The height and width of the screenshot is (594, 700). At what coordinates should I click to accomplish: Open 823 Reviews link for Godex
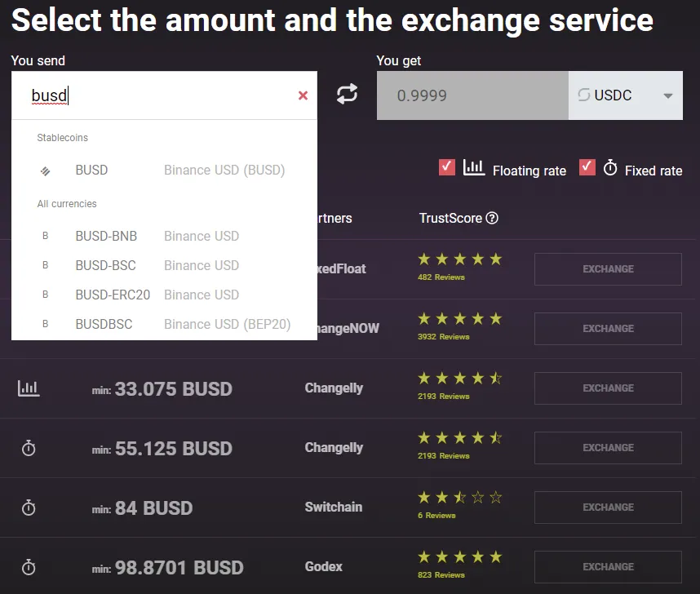[441, 574]
